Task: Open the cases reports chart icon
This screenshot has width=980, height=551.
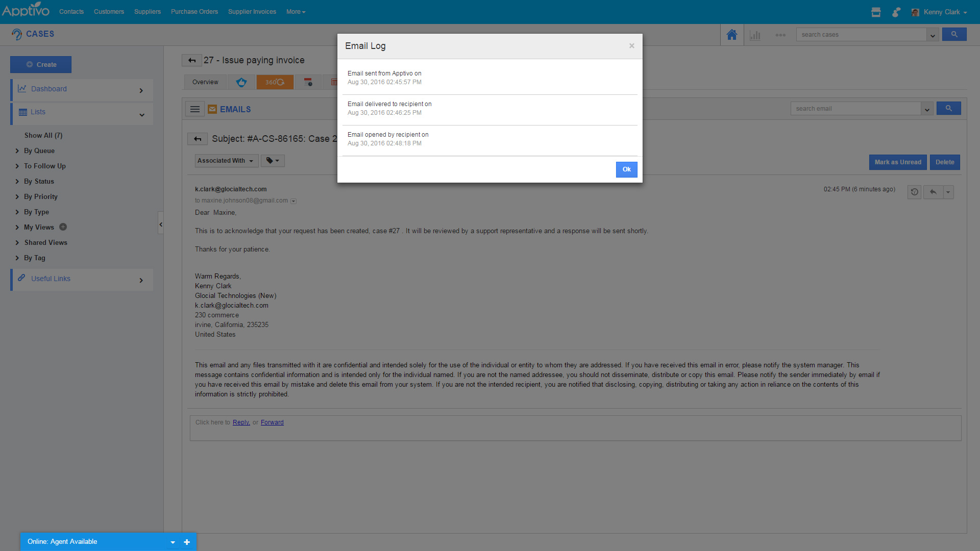Action: click(755, 35)
